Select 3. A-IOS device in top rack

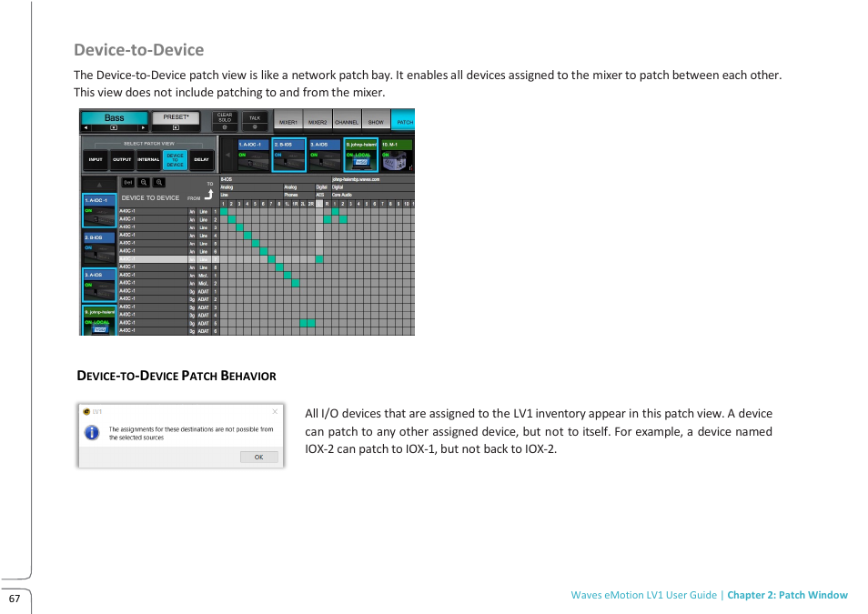click(325, 155)
